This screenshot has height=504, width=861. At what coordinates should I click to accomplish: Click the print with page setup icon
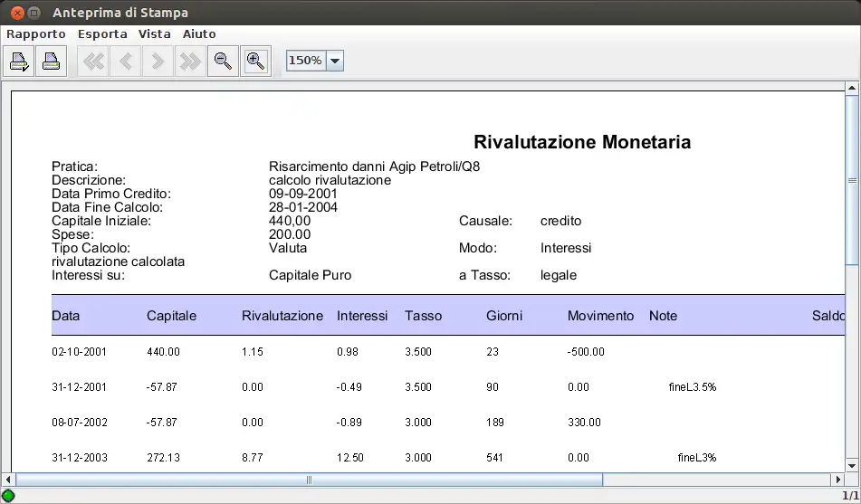(x=19, y=62)
